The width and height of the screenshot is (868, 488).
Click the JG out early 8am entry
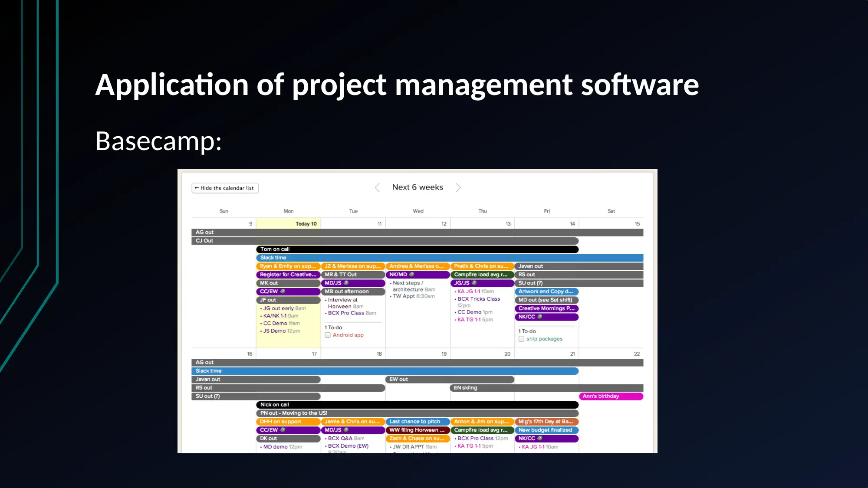(x=284, y=308)
